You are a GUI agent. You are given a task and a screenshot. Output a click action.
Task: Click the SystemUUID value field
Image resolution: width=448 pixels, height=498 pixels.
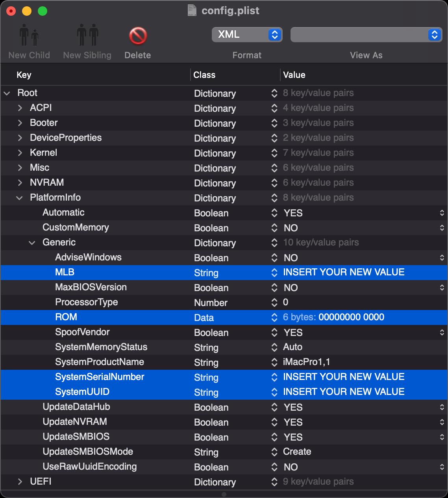(x=344, y=392)
